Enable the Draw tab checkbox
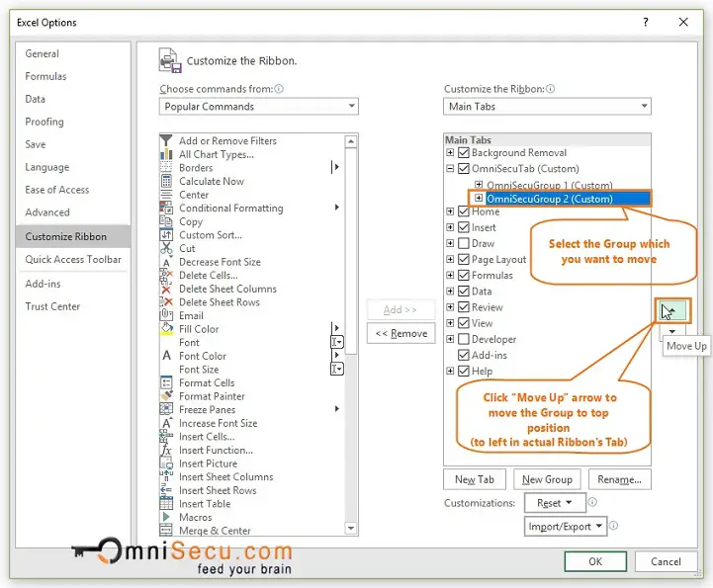This screenshot has width=713, height=588. [464, 243]
